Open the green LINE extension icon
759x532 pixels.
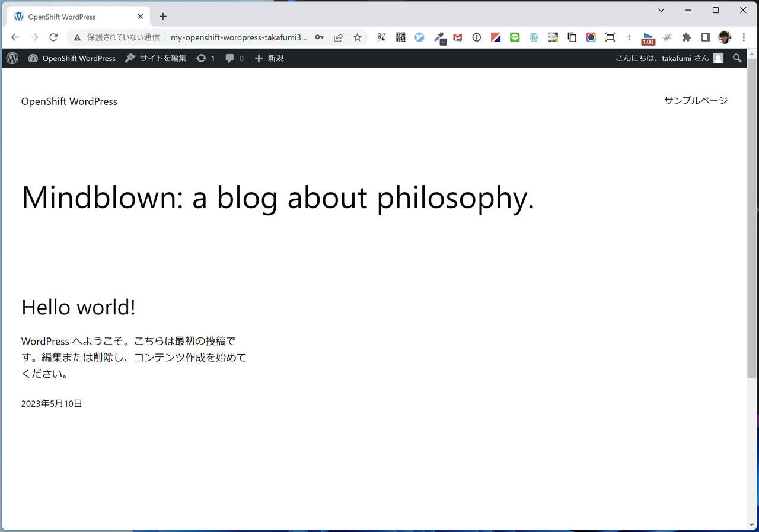tap(515, 37)
